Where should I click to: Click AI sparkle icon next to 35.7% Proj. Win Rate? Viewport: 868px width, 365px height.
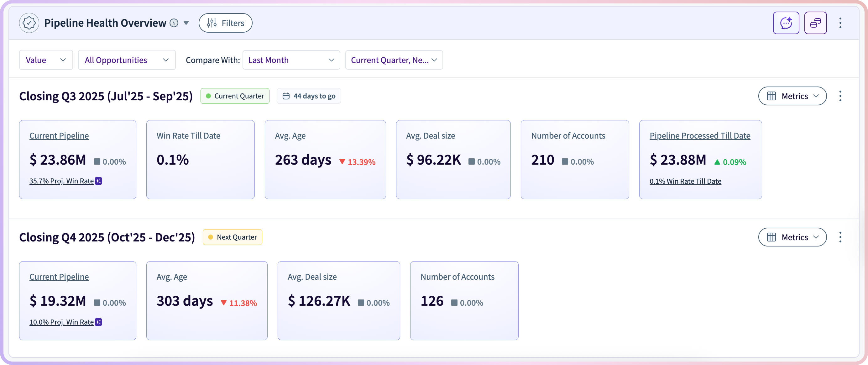click(x=98, y=181)
